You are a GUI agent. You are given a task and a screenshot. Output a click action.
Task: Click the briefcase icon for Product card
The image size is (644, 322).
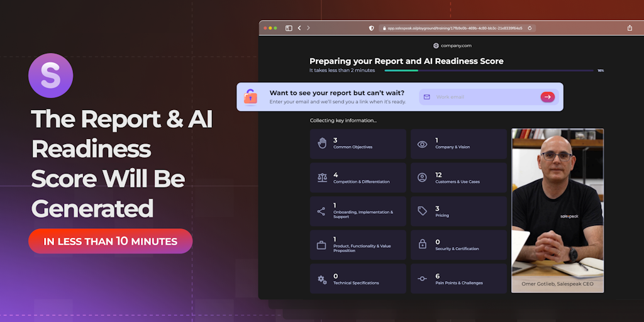[x=321, y=245]
